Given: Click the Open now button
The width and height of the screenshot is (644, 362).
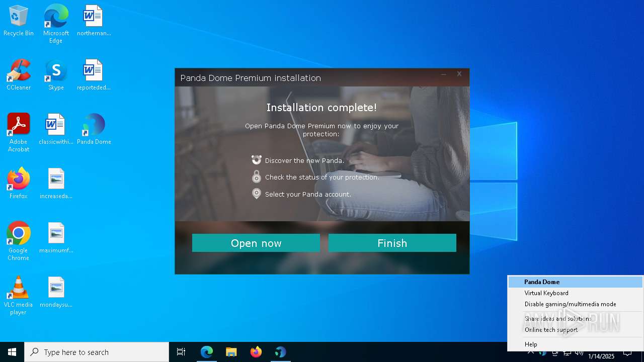Looking at the screenshot, I should pyautogui.click(x=256, y=243).
